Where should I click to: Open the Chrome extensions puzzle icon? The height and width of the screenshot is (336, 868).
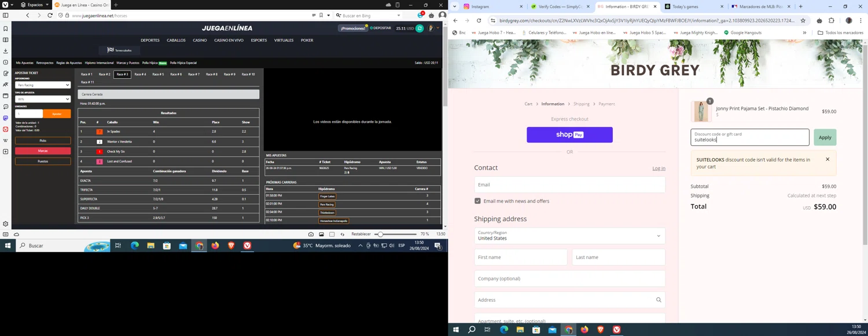click(x=832, y=21)
